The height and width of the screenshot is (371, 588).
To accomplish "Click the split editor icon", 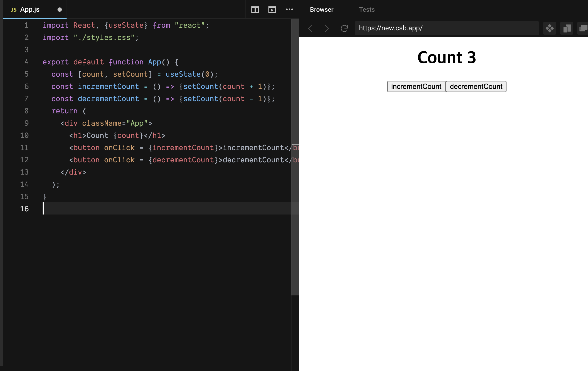I will pyautogui.click(x=255, y=10).
